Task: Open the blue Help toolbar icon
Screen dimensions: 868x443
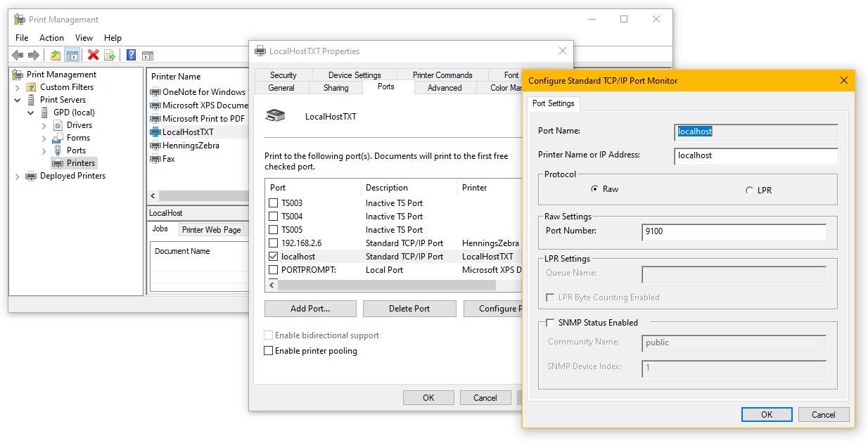Action: [x=131, y=55]
